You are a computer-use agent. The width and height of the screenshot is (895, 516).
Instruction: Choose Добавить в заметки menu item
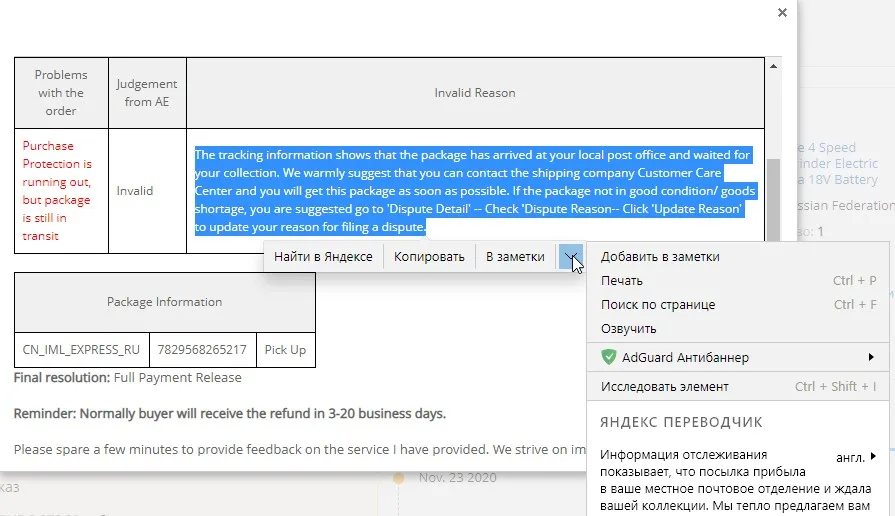click(x=738, y=257)
